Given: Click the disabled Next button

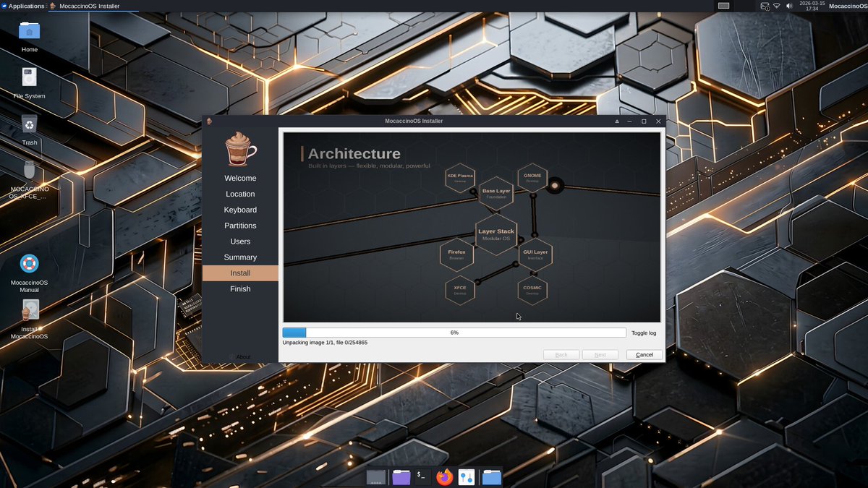Looking at the screenshot, I should coord(600,354).
